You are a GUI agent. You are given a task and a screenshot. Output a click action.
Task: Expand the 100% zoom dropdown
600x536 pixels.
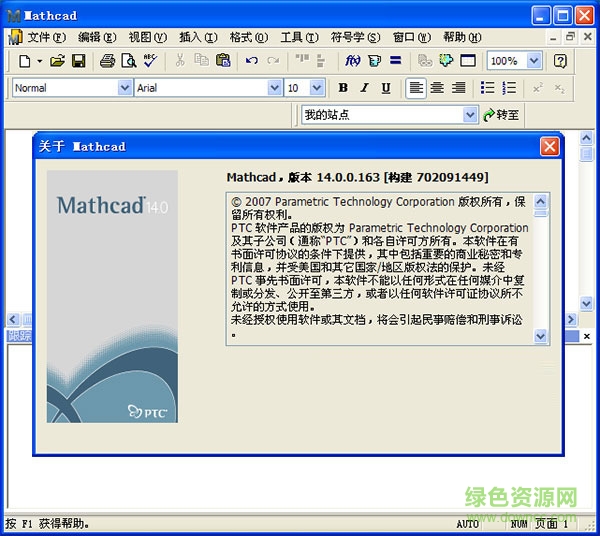(534, 61)
